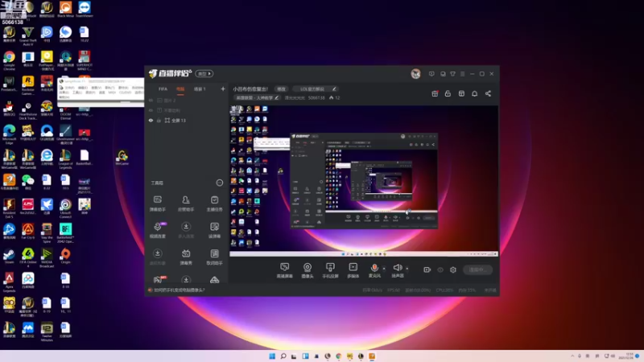Open Far Cry 6 desktop shortcut
The height and width of the screenshot is (362, 644).
click(x=28, y=232)
